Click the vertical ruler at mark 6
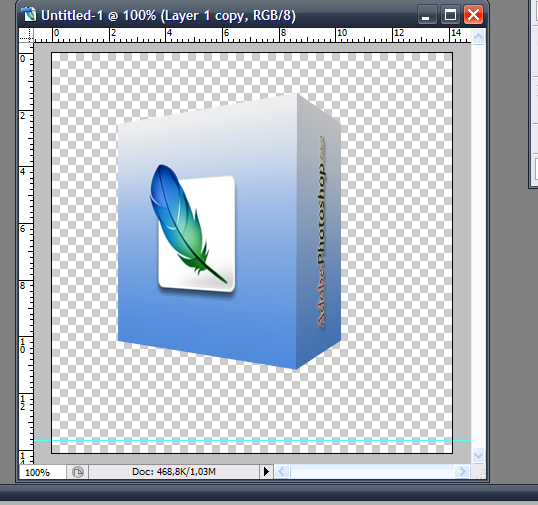The width and height of the screenshot is (538, 505). 23,228
